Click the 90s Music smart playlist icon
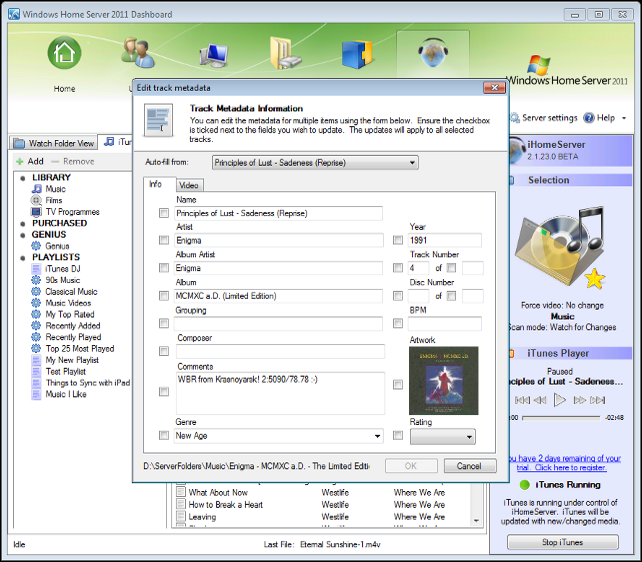Screen dimensions: 642x562 [x=36, y=280]
